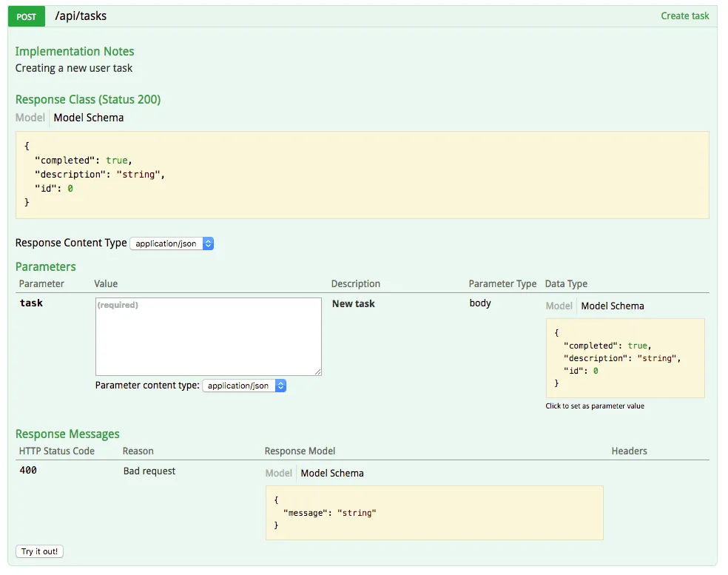Open the Response Content Type dropdown

172,243
